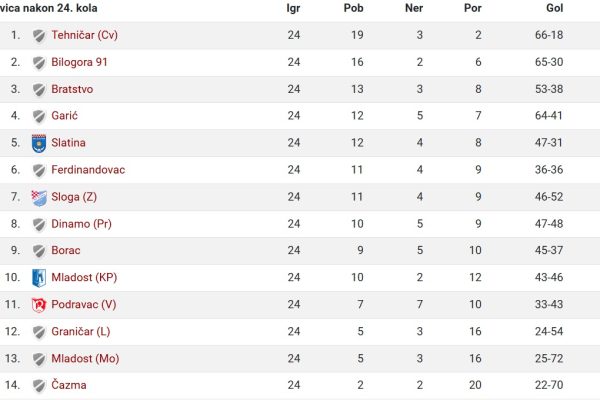
Task: Click the Por column header
Action: tap(473, 8)
